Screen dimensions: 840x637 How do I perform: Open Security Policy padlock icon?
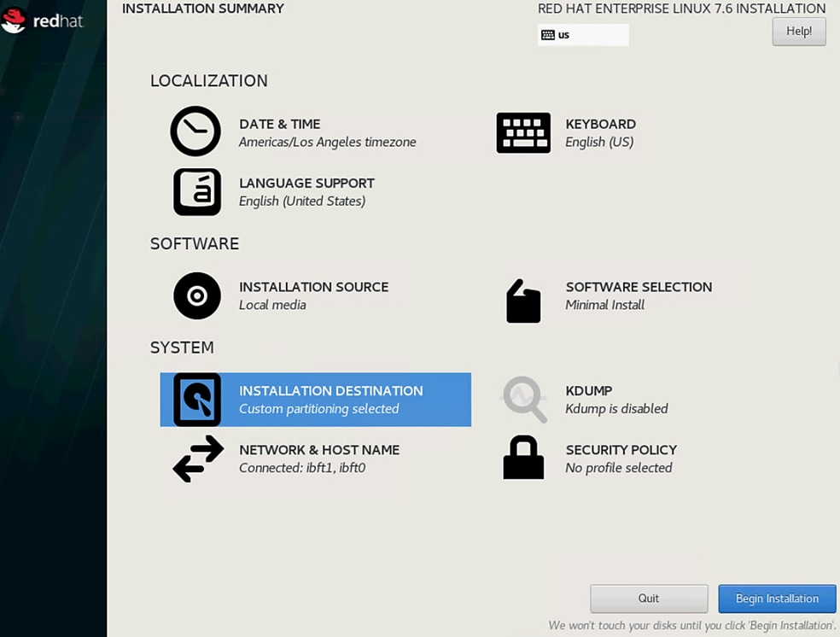click(x=523, y=457)
